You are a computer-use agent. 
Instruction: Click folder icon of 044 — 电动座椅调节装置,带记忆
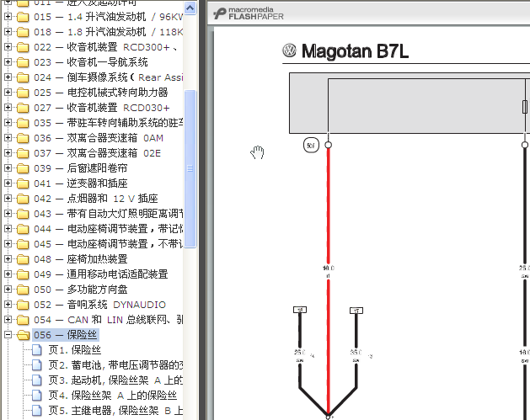23,229
